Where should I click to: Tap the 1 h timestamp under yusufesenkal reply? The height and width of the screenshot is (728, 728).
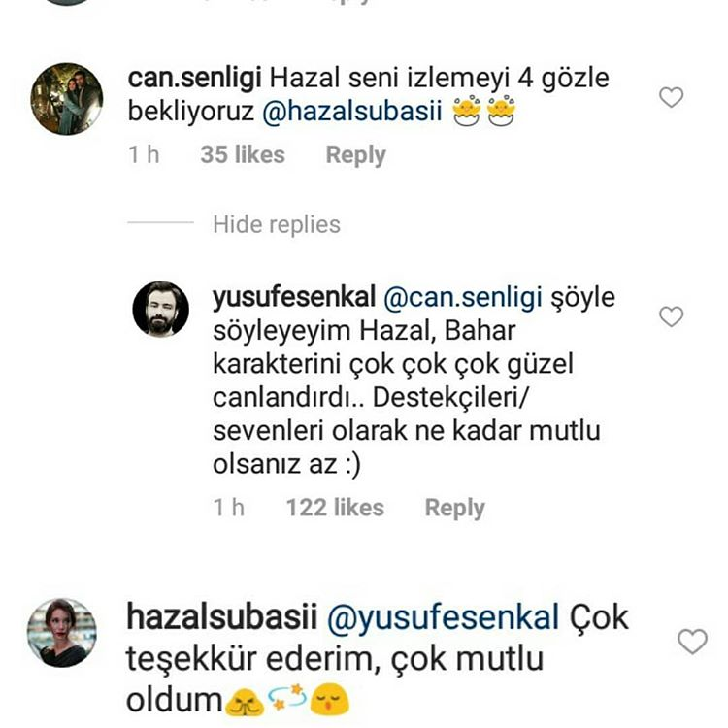click(x=228, y=508)
